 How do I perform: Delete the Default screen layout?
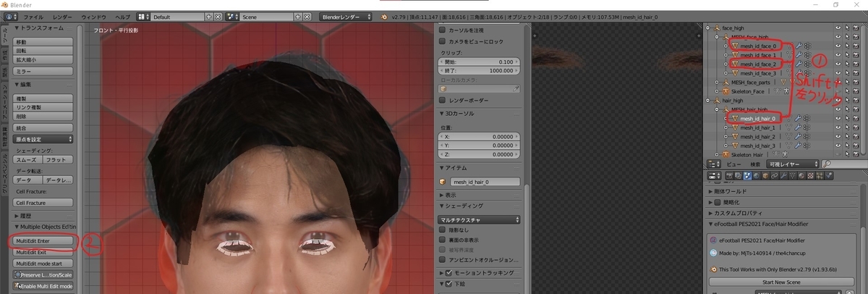218,16
